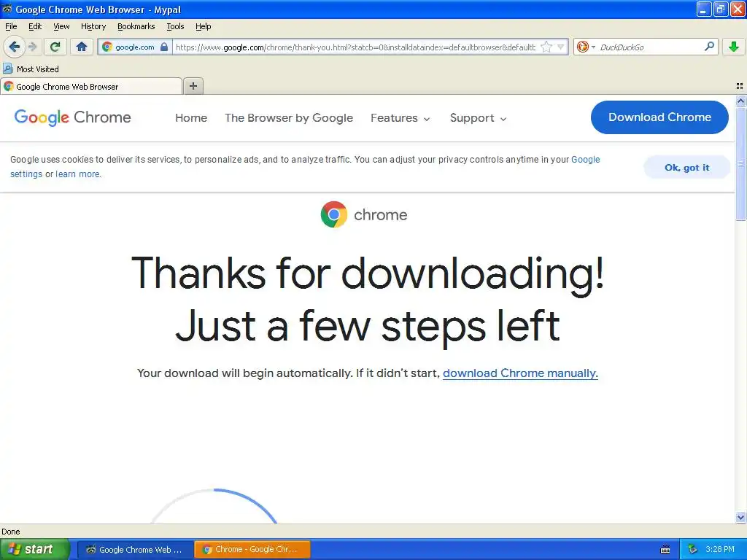Image resolution: width=747 pixels, height=560 pixels.
Task: Open the Edit menu
Action: pyautogui.click(x=35, y=26)
